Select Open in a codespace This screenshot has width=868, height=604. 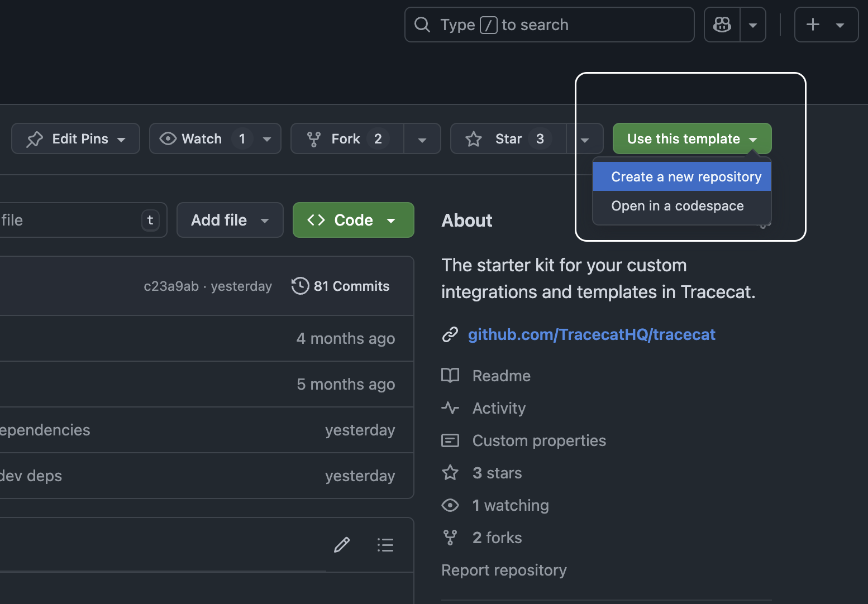(x=682, y=205)
